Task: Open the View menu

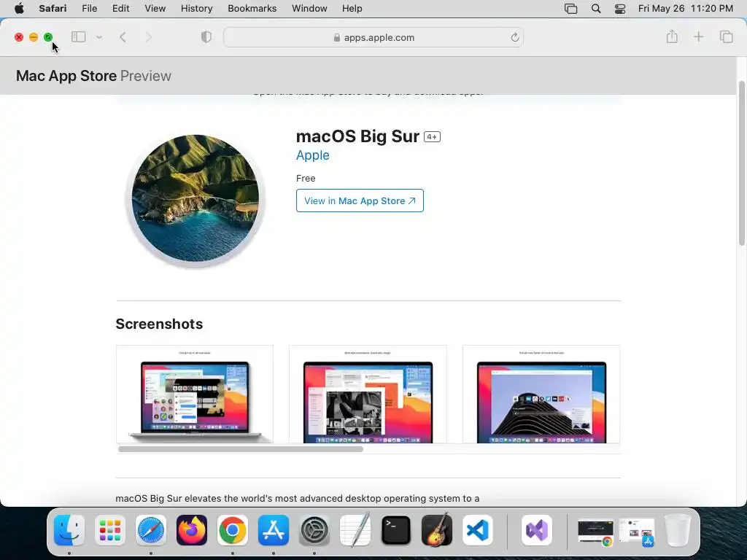Action: click(155, 8)
